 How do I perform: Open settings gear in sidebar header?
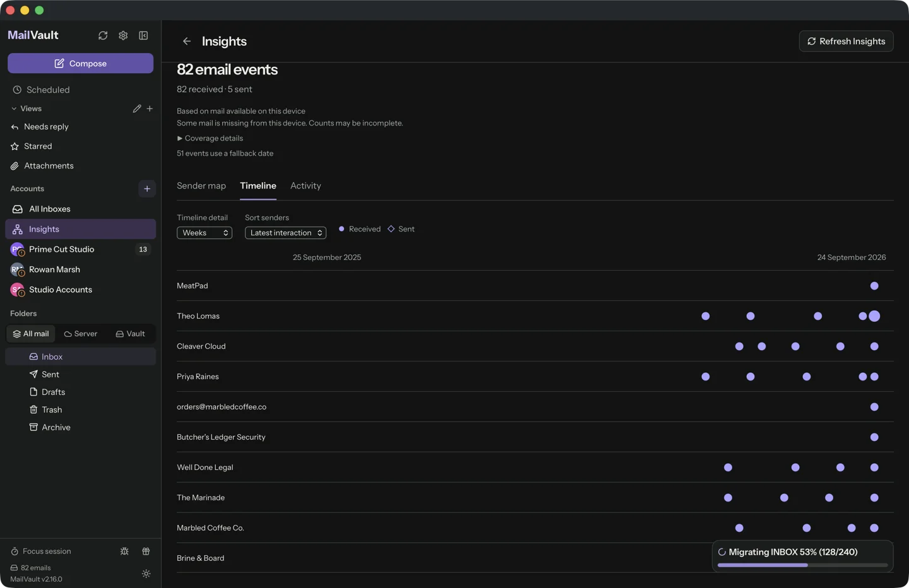tap(123, 35)
